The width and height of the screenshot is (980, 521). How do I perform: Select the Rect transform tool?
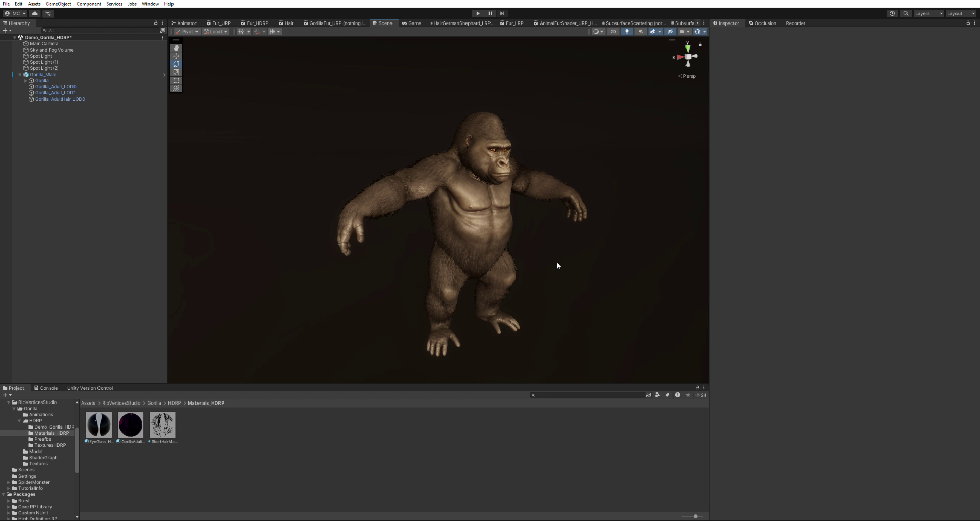tap(176, 81)
